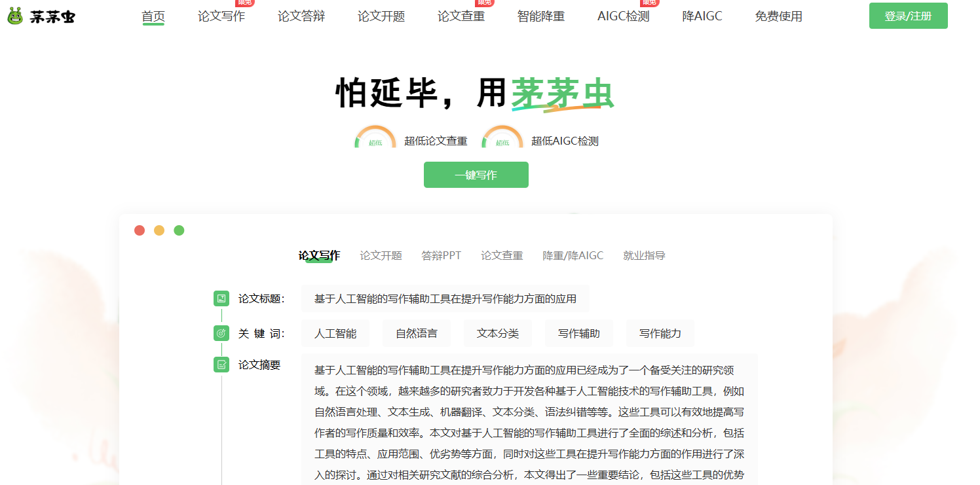The height and width of the screenshot is (485, 980).
Task: Click the 关键词 target icon
Action: (x=221, y=333)
